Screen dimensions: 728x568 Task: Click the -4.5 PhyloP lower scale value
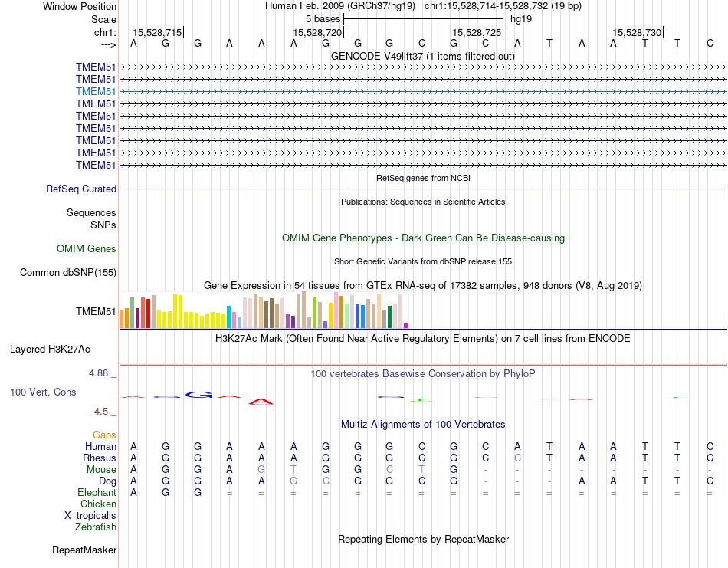pos(100,412)
